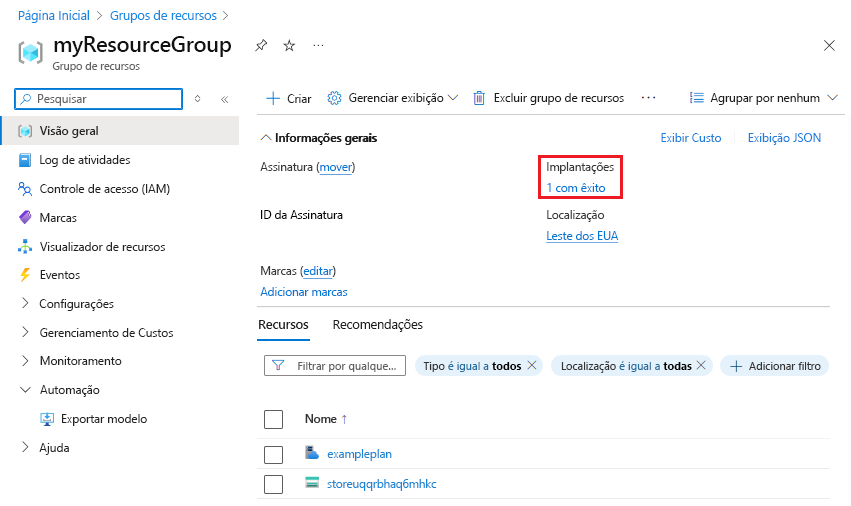
Task: Open Visualizador de recursos icon
Action: click(x=25, y=247)
